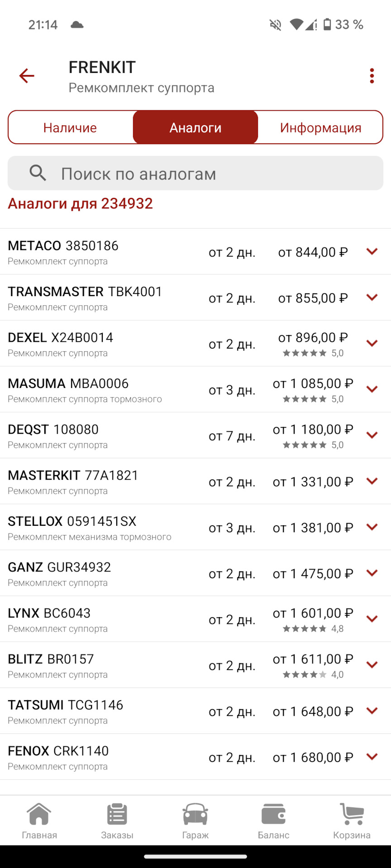Select the Аналоги tab
Image resolution: width=391 pixels, height=868 pixels.
(x=195, y=127)
